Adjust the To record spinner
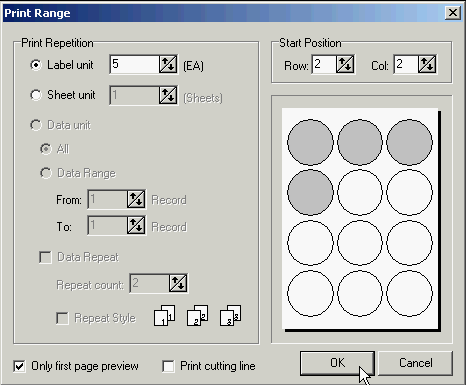This screenshot has height=385, width=466. click(136, 225)
